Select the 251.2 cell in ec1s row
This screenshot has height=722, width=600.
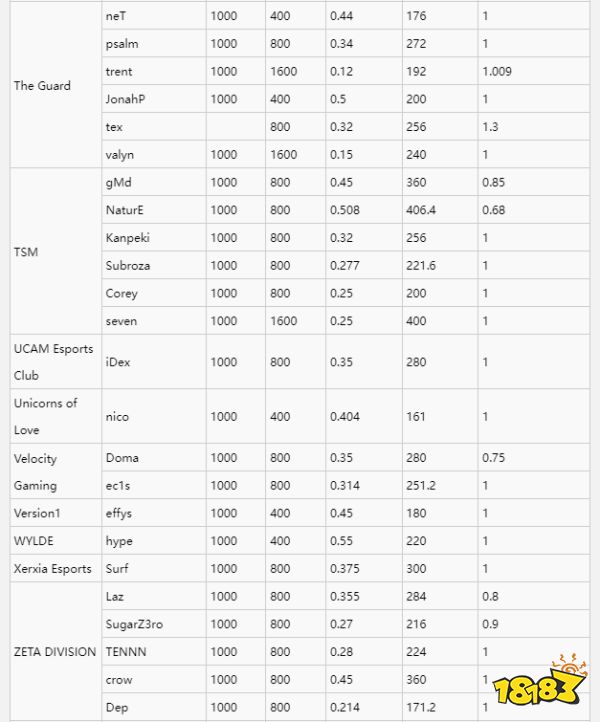(x=422, y=485)
